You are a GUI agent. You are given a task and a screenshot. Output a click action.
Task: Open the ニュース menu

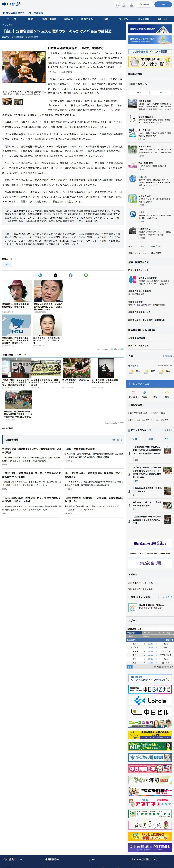pyautogui.click(x=11, y=19)
